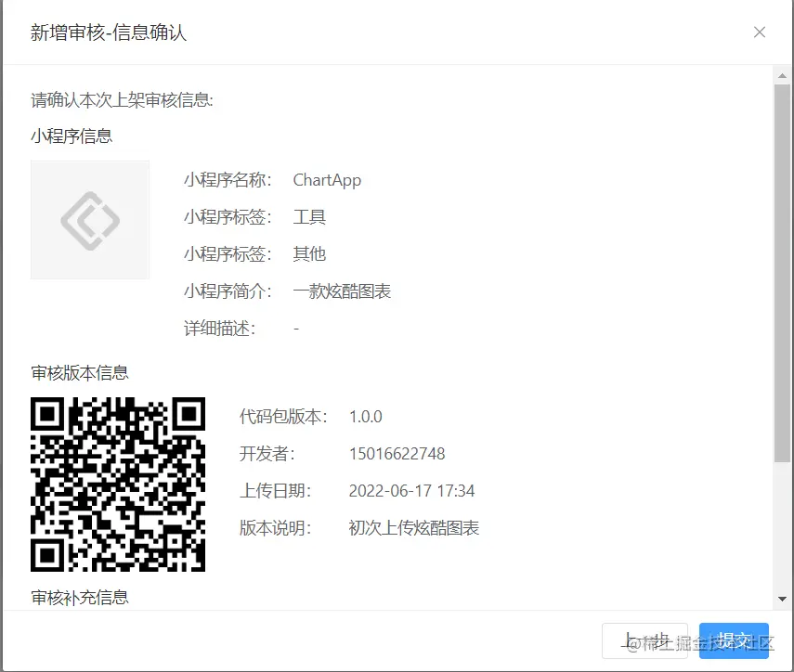Click the tag value 工具

click(x=309, y=217)
